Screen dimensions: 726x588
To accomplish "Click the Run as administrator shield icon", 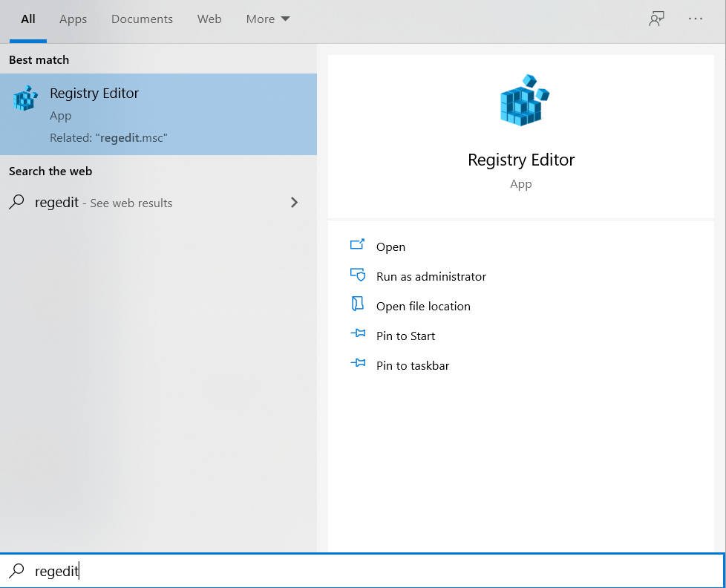I will (358, 275).
